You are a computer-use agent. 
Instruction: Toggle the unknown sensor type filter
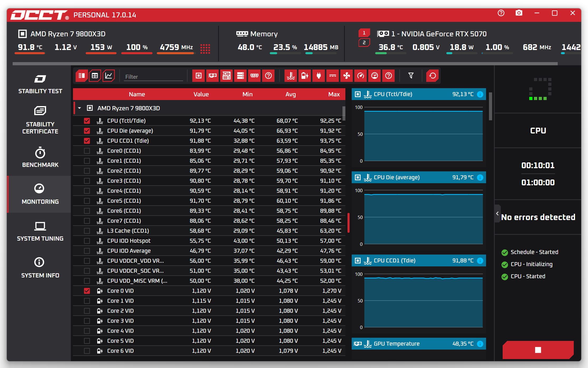[x=389, y=76]
